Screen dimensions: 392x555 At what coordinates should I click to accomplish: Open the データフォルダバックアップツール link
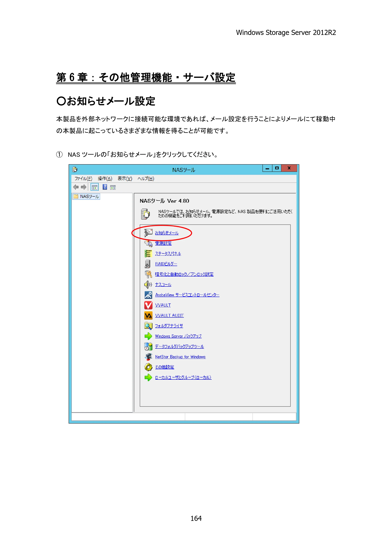[x=179, y=346]
